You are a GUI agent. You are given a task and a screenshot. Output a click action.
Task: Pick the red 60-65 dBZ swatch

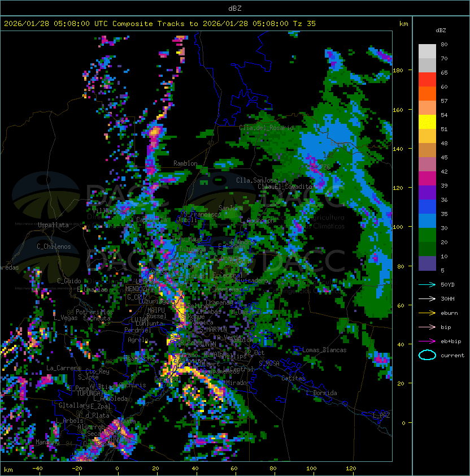tap(427, 80)
